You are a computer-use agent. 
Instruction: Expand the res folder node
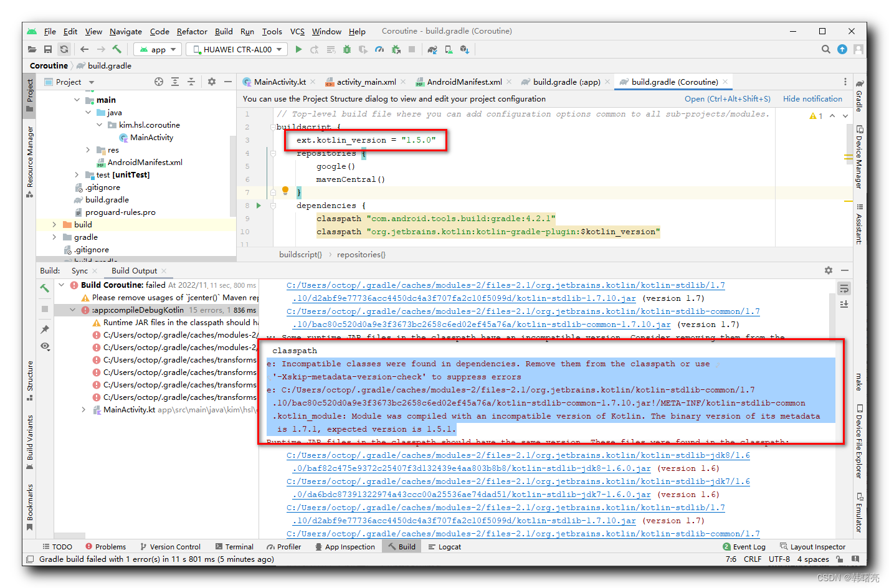click(x=88, y=149)
